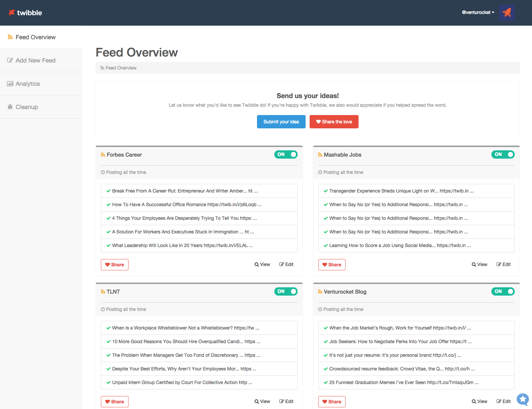Edit the TLNT feed

click(286, 401)
